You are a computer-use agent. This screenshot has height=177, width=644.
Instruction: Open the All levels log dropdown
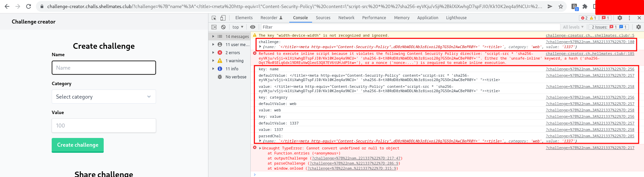(x=573, y=27)
